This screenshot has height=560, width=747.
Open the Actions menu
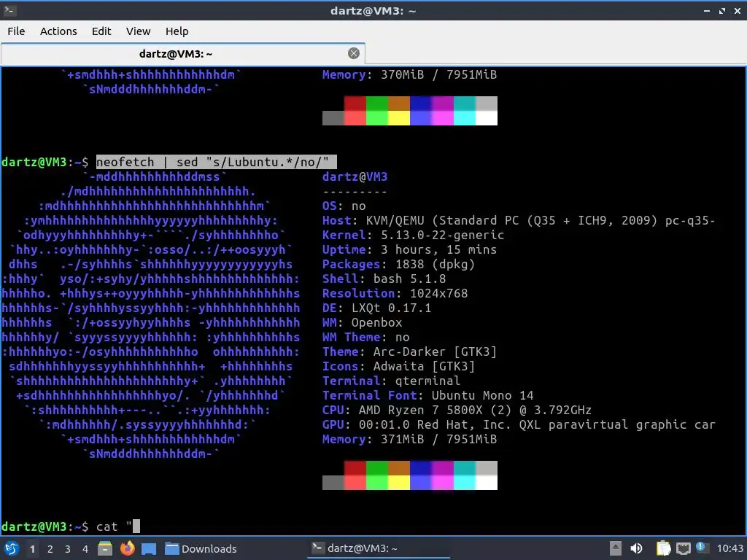click(58, 31)
